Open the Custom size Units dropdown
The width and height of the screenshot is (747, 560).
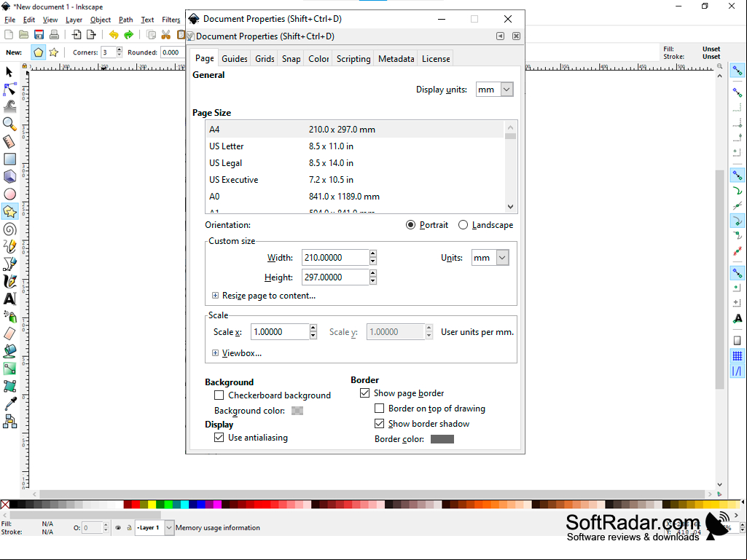tap(502, 258)
